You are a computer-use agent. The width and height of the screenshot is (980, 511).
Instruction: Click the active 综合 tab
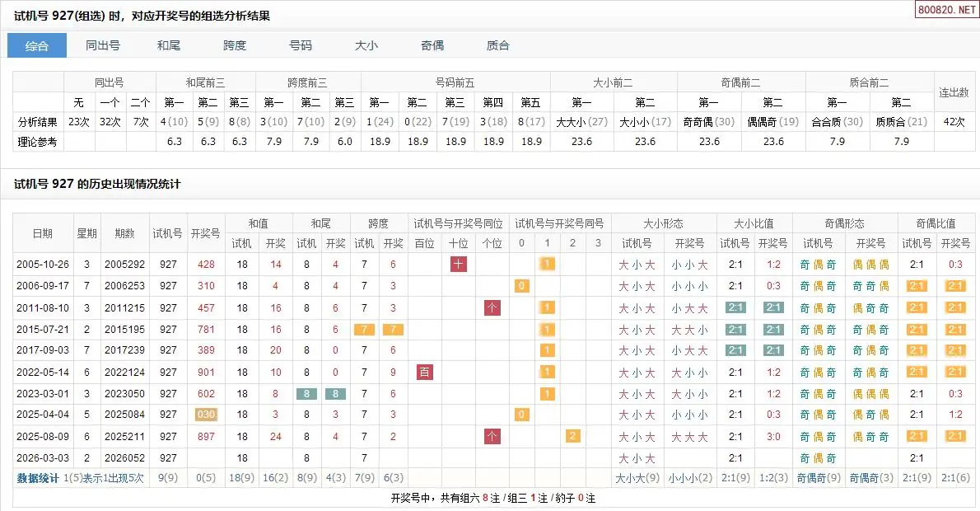37,45
